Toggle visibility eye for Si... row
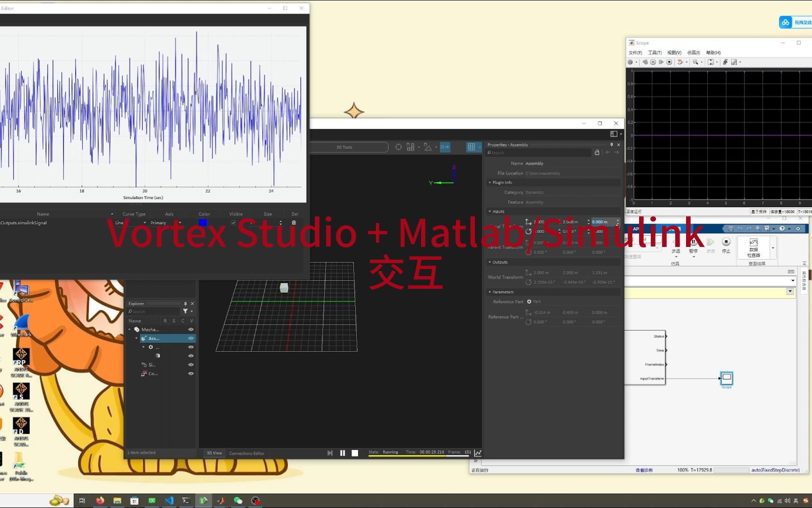812x508 pixels. 191,365
